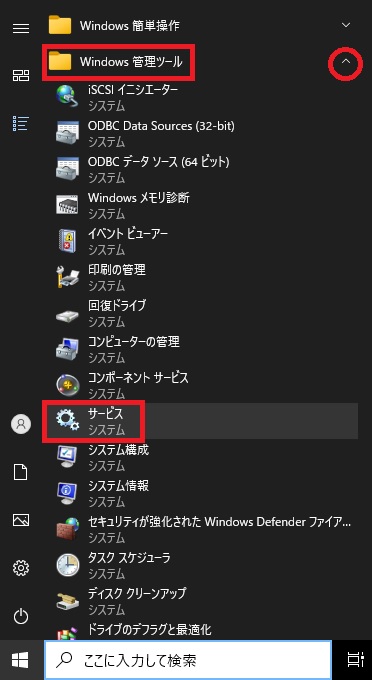Open the Pictures icon in sidebar
Viewport: 372px width, 680px height.
point(21,520)
